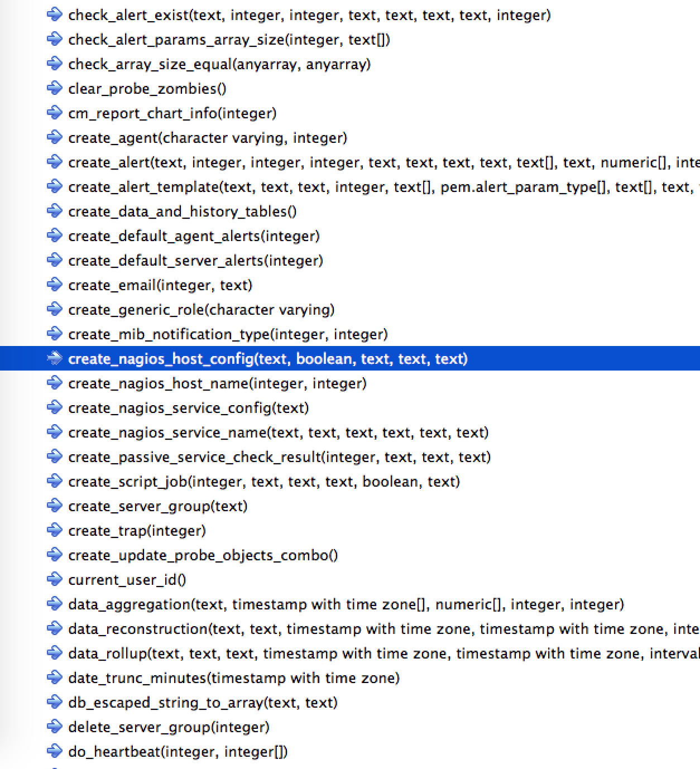Viewport: 700px width, 769px height.
Task: Select the create_script_job function row
Action: pyautogui.click(x=263, y=482)
